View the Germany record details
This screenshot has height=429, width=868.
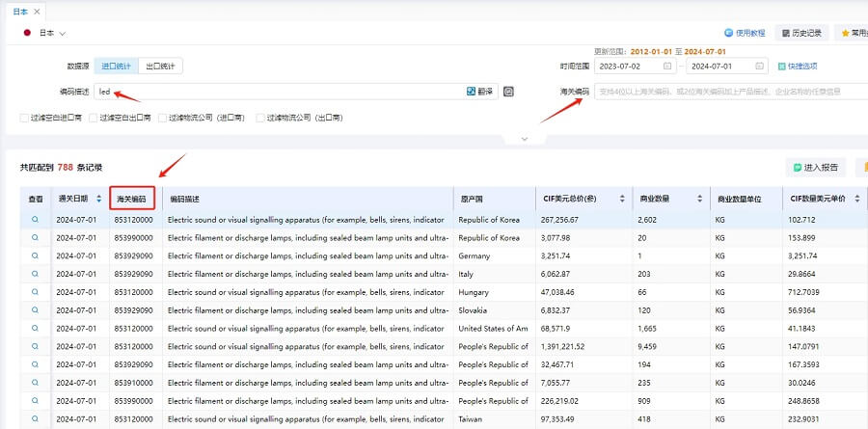[x=35, y=255]
